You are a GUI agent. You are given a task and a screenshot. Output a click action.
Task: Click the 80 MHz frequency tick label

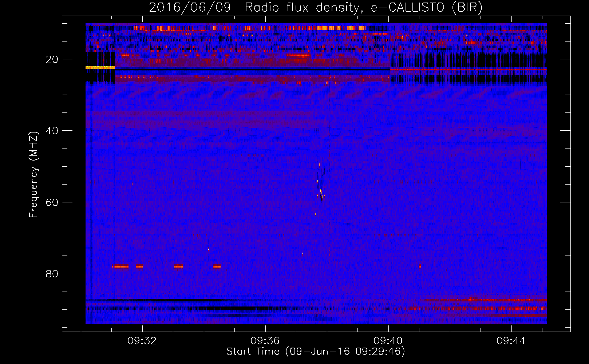52,274
